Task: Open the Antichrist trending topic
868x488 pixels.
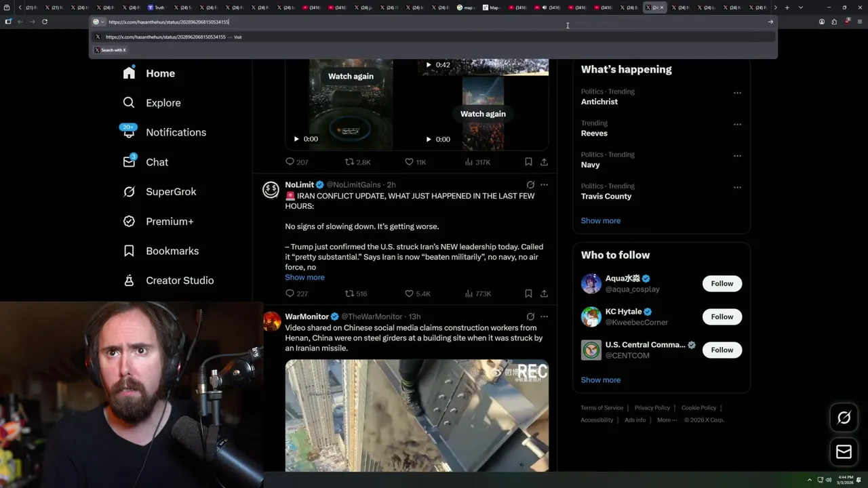Action: [599, 102]
